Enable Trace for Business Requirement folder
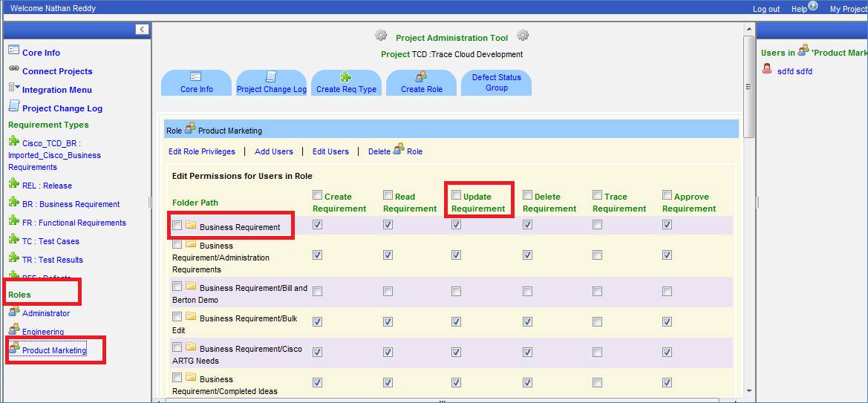 point(597,225)
